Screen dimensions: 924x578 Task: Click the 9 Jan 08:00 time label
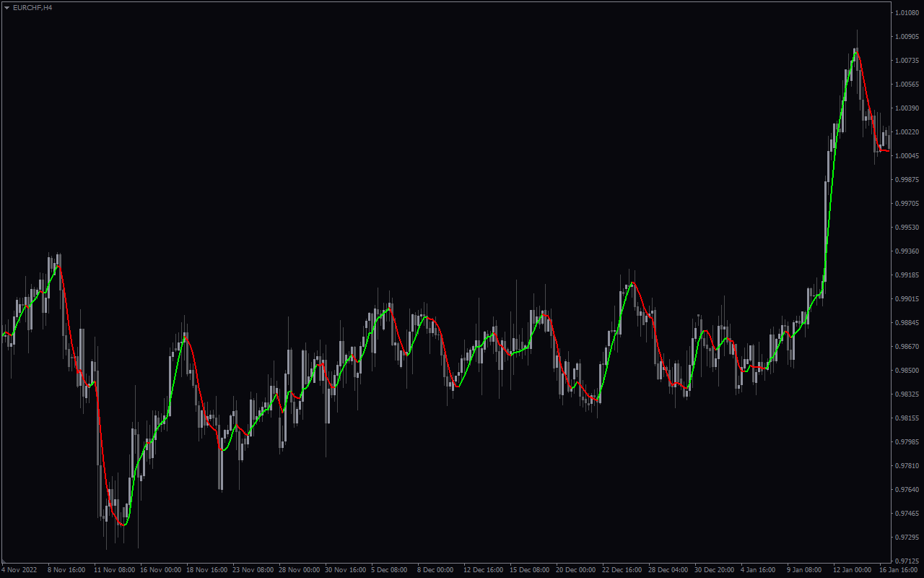pos(804,570)
